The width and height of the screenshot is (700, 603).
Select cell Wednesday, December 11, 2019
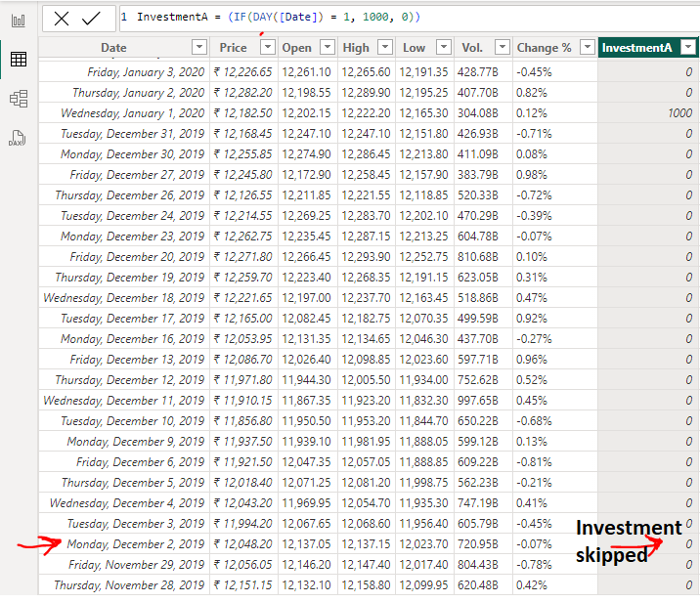click(x=123, y=401)
